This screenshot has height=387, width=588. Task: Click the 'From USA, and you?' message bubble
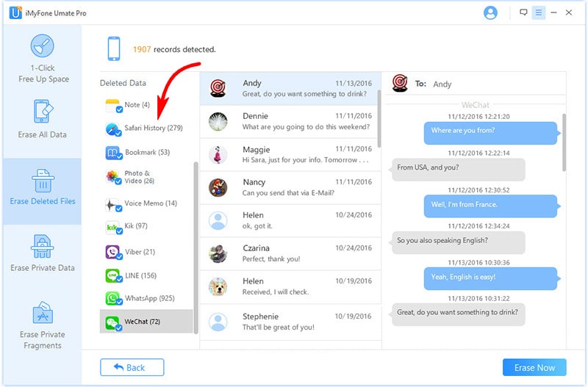458,170
